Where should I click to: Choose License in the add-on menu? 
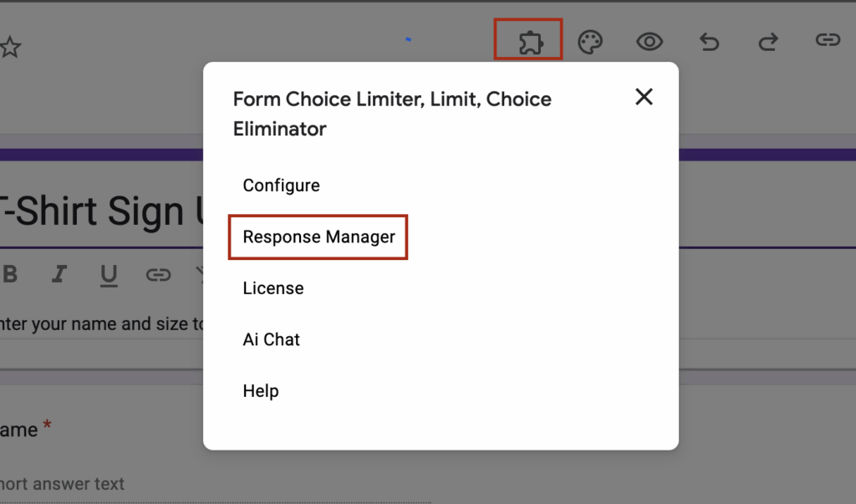pyautogui.click(x=273, y=288)
